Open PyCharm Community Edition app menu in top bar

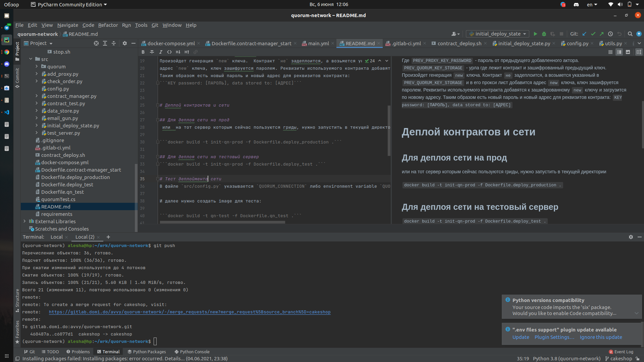click(69, 5)
